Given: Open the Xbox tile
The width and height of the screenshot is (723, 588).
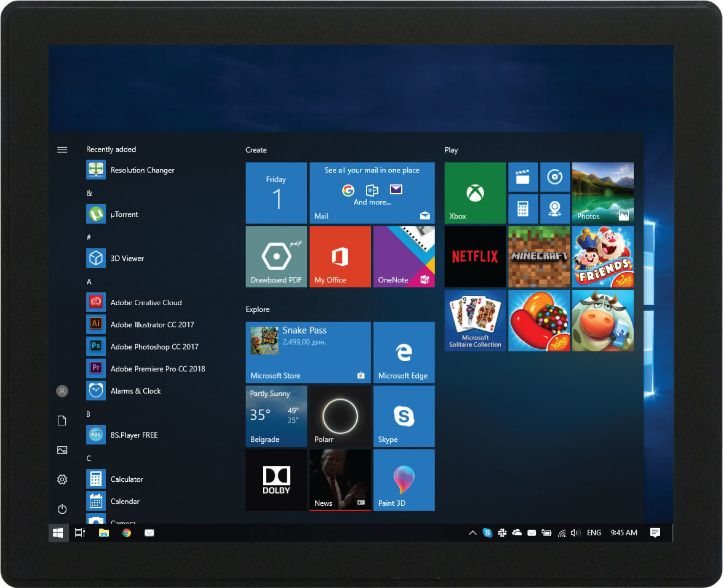Looking at the screenshot, I should click(475, 193).
